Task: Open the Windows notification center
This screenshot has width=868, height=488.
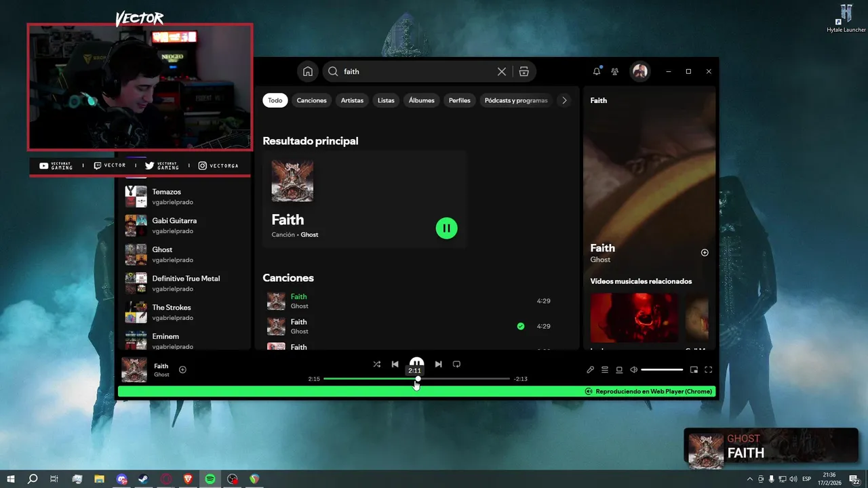Action: 855,479
